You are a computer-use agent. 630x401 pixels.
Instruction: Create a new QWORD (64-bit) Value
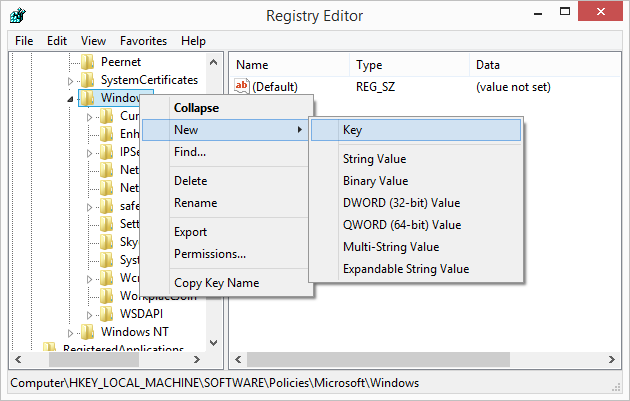(416, 225)
